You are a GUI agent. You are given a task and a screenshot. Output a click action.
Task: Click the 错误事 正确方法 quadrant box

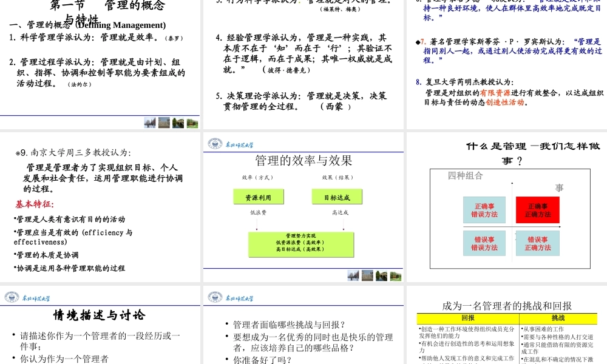(x=538, y=243)
